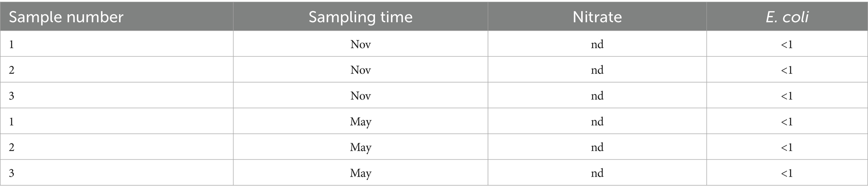The width and height of the screenshot is (868, 193).
Task: Click nitrate value for May sample 1
Action: 597,122
